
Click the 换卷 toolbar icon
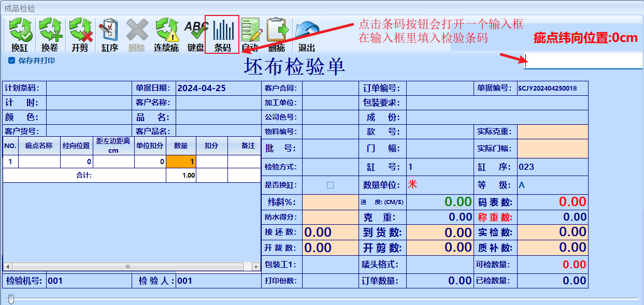(50, 31)
